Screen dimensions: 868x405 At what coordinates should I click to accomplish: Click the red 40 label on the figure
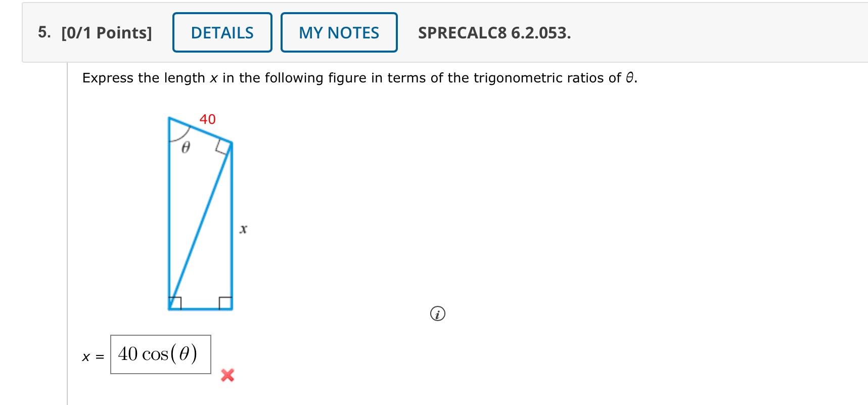[206, 119]
